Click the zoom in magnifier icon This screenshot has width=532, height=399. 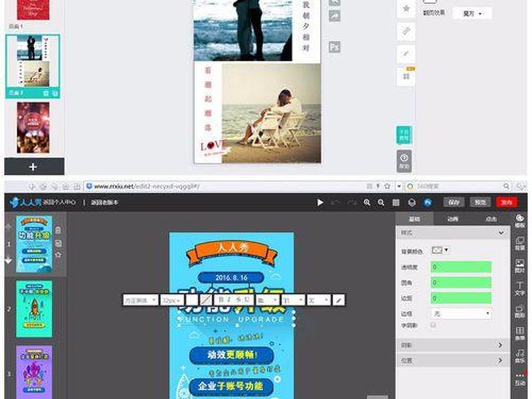pyautogui.click(x=367, y=203)
